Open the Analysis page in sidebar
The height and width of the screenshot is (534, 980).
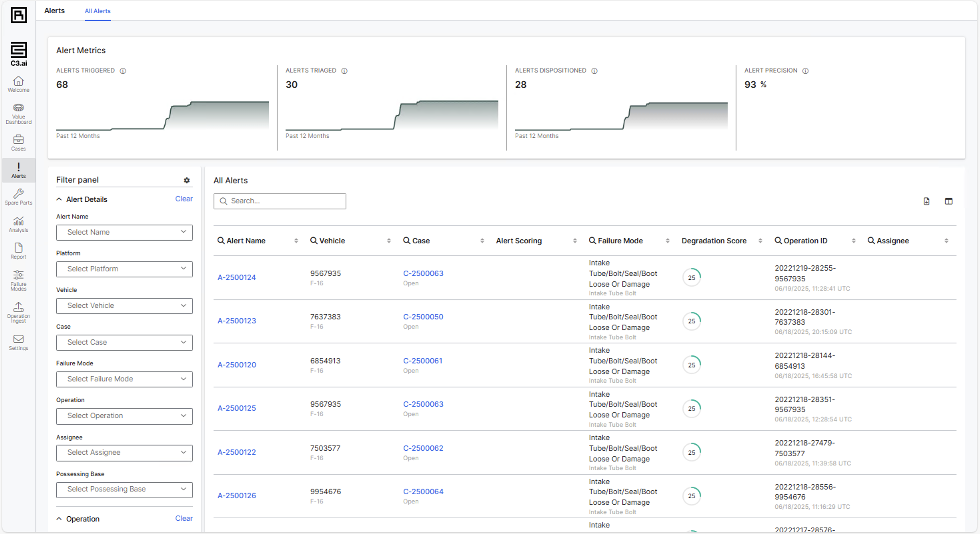pos(18,225)
